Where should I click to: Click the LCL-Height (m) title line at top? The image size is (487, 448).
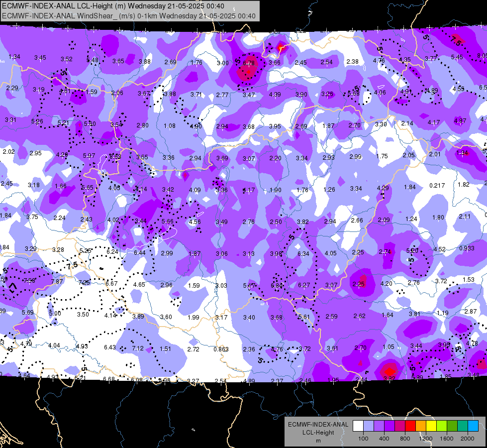click(x=113, y=6)
